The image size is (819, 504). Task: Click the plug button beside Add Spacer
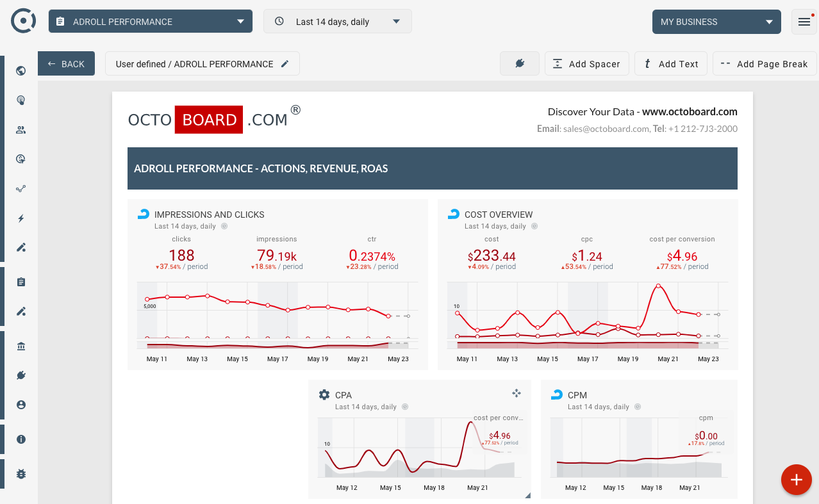click(520, 63)
